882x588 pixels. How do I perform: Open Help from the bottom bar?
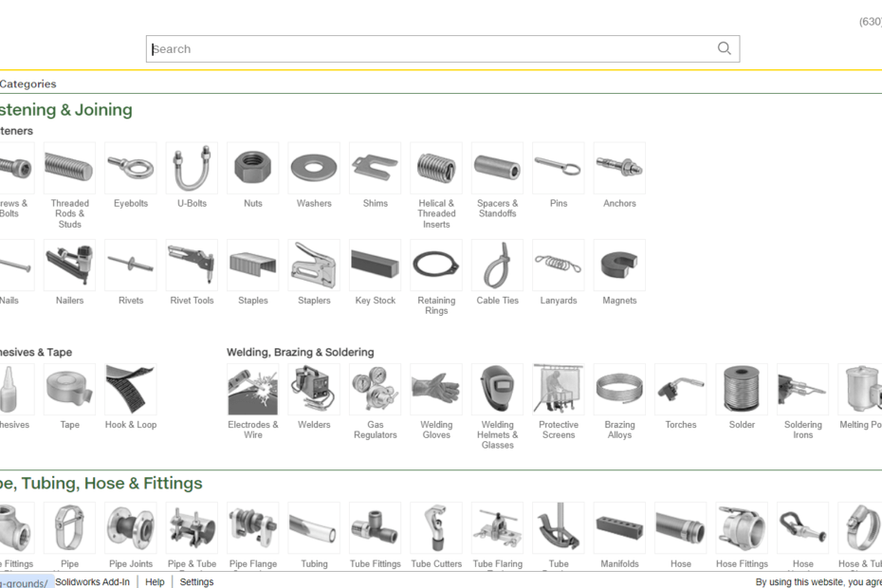(x=154, y=581)
